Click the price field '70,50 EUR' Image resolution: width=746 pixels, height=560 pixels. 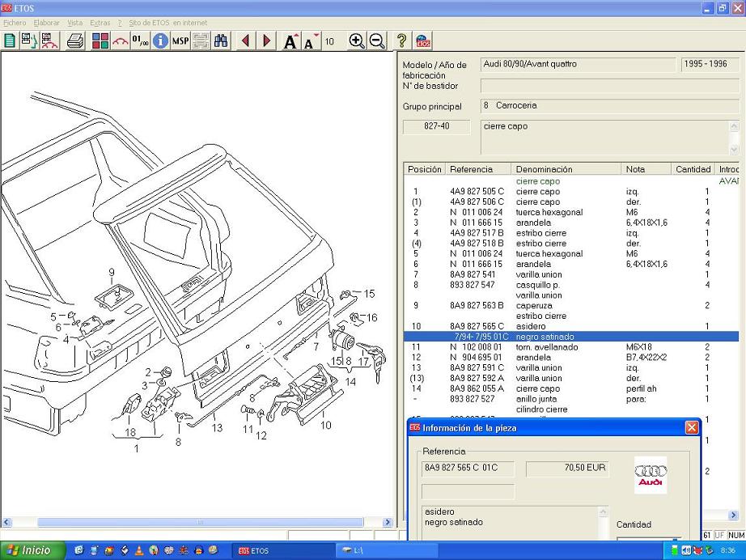pyautogui.click(x=567, y=469)
